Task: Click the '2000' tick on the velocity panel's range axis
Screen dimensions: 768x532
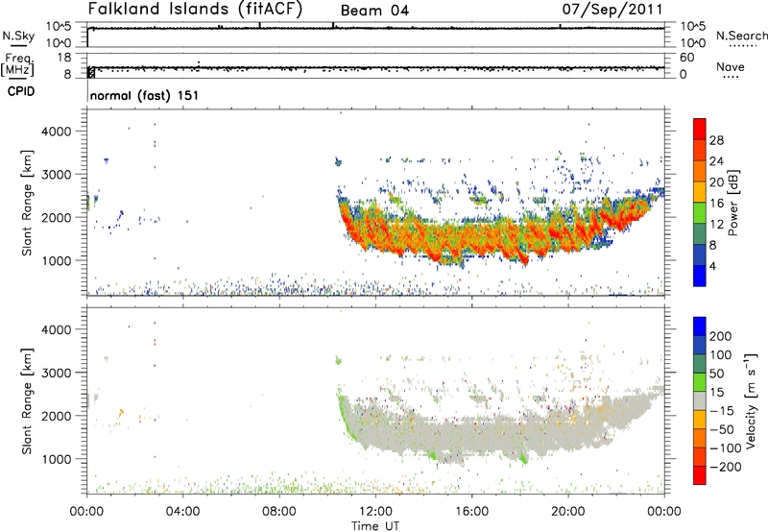Action: [57, 416]
